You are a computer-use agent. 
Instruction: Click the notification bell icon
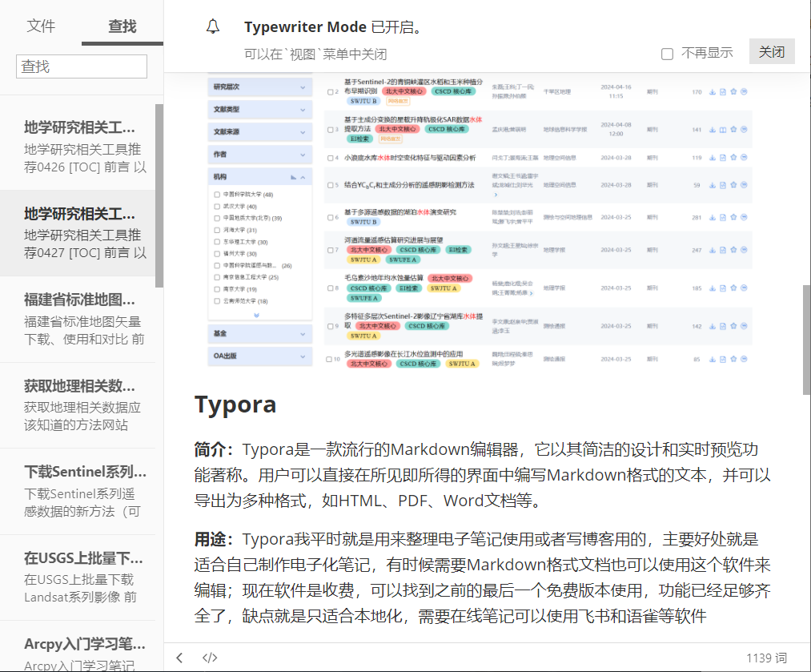[x=213, y=26]
